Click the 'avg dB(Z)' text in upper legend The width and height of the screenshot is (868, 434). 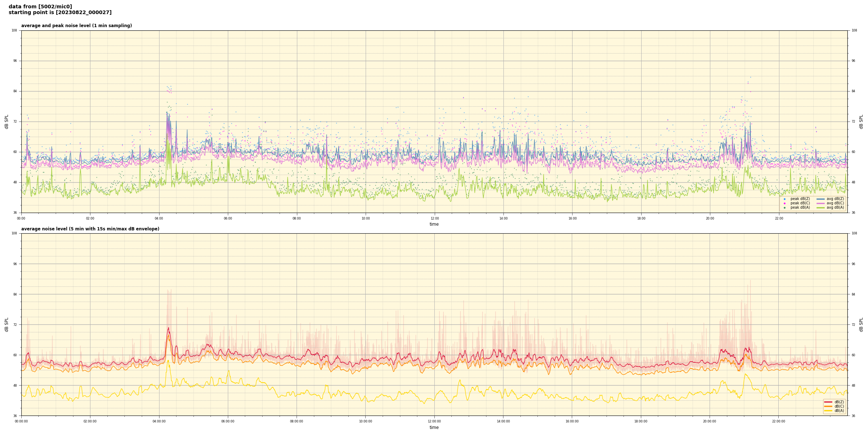835,199
